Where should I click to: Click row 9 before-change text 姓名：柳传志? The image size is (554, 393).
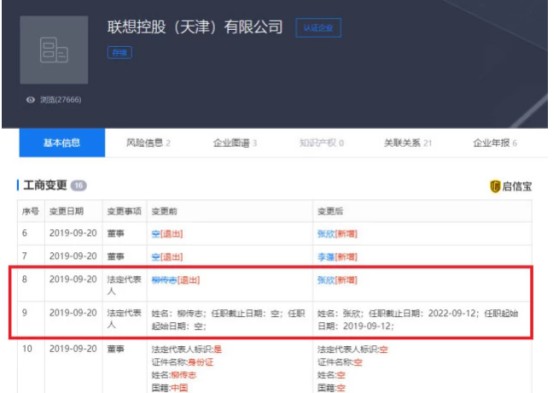[x=229, y=319]
